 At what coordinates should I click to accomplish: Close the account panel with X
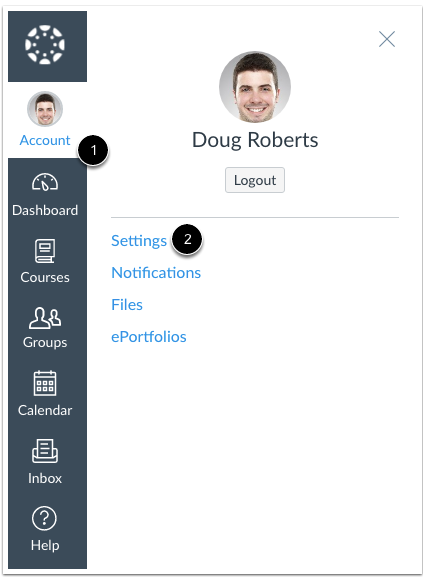click(x=387, y=39)
